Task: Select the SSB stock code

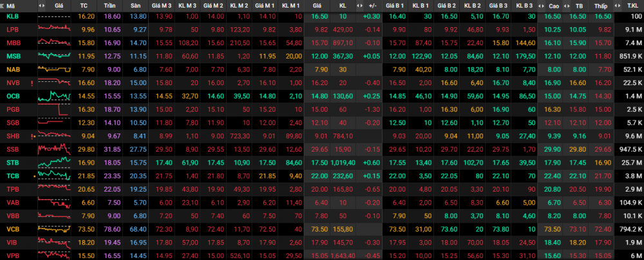Action: pyautogui.click(x=13, y=149)
